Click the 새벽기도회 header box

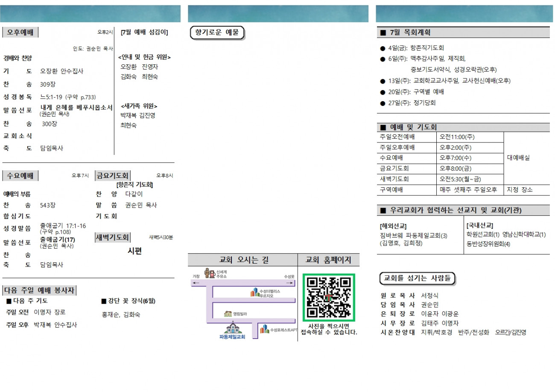pyautogui.click(x=112, y=237)
